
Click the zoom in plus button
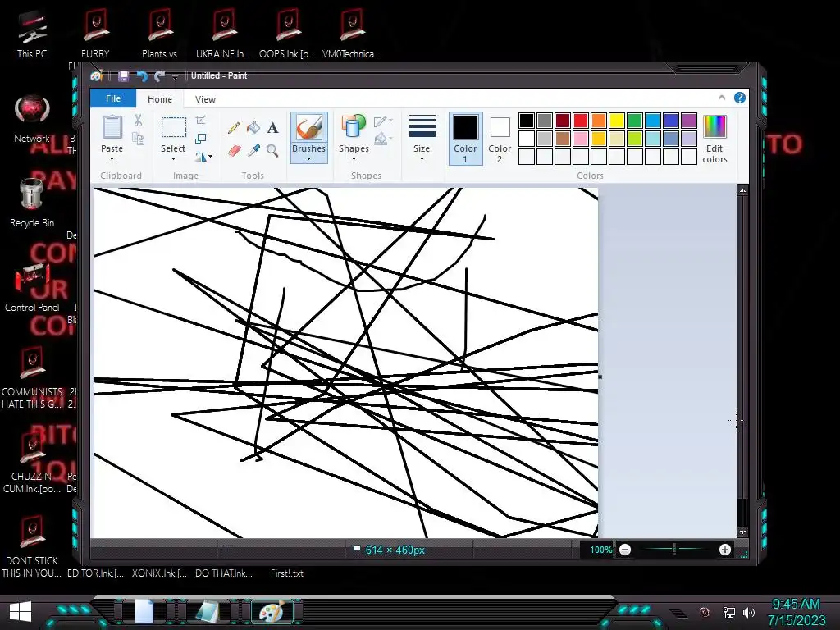725,550
